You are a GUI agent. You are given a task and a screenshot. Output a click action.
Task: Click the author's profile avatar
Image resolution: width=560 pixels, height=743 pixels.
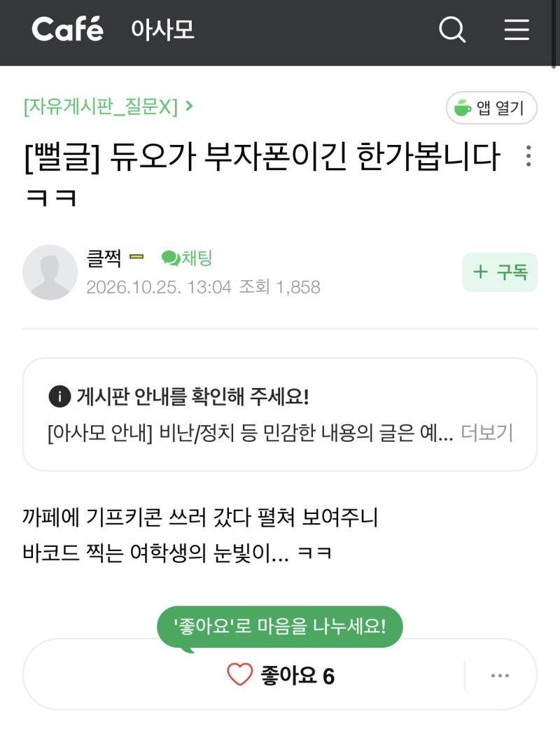tap(50, 272)
